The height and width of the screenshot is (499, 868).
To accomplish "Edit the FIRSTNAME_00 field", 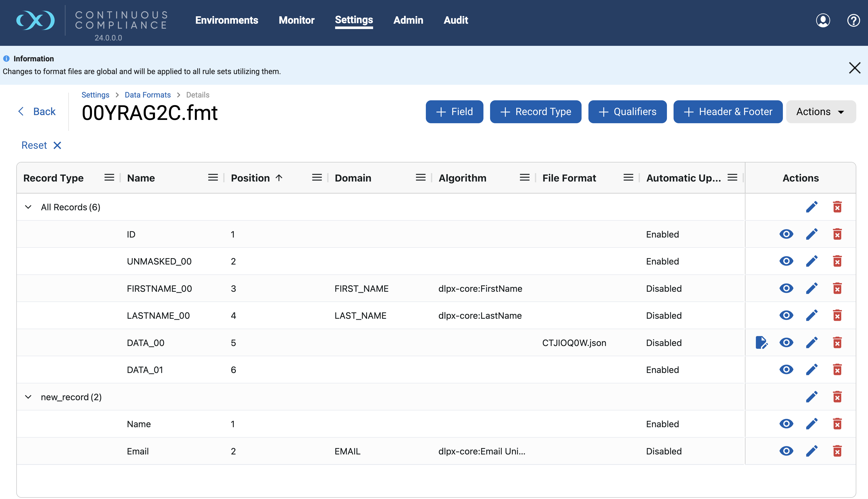I will coord(812,288).
